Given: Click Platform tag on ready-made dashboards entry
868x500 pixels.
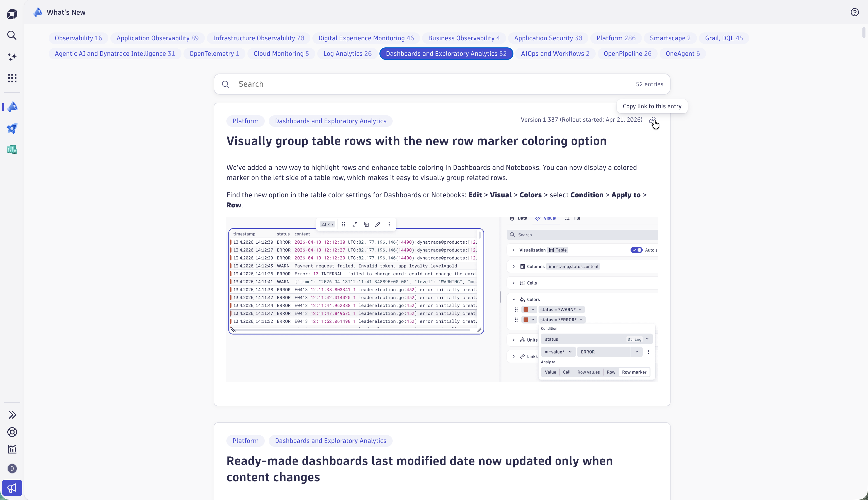Looking at the screenshot, I should point(245,441).
